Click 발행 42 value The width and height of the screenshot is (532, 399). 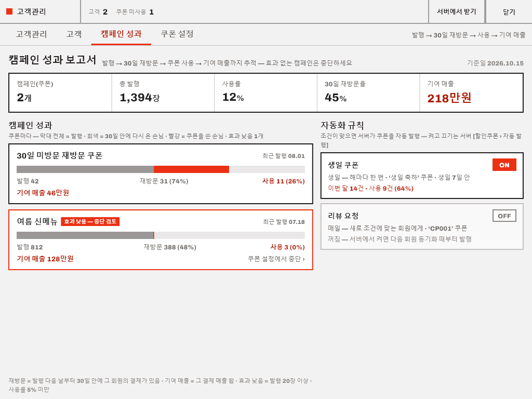28,181
